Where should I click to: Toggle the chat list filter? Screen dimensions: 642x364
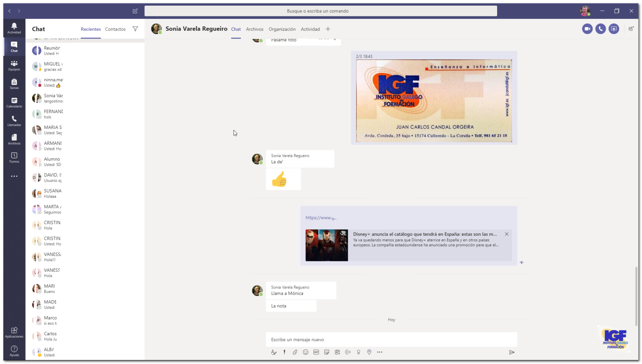click(135, 29)
